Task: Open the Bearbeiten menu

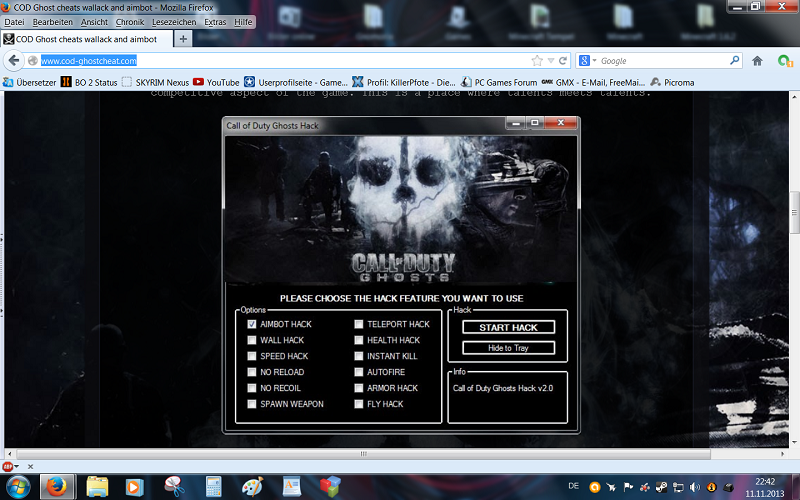Action: pyautogui.click(x=53, y=22)
